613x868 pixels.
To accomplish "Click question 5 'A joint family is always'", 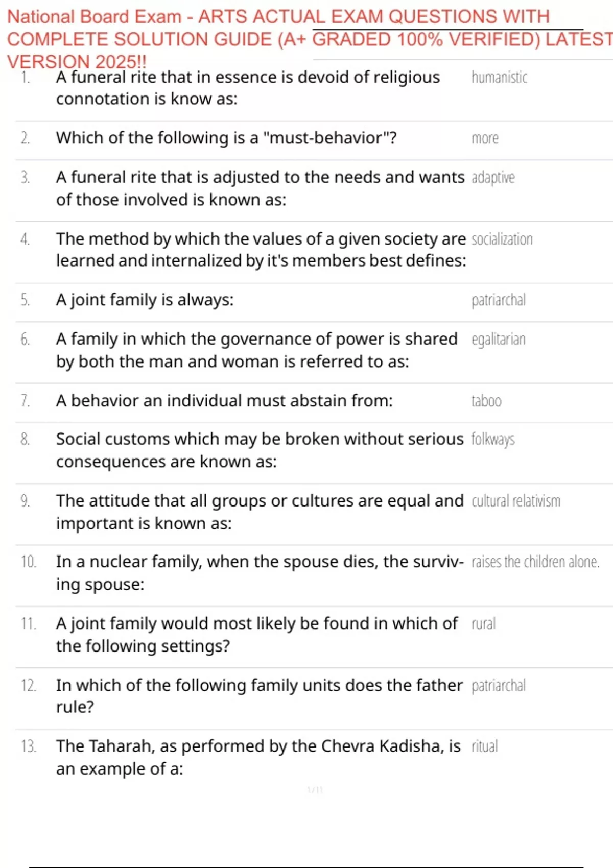I will point(145,300).
